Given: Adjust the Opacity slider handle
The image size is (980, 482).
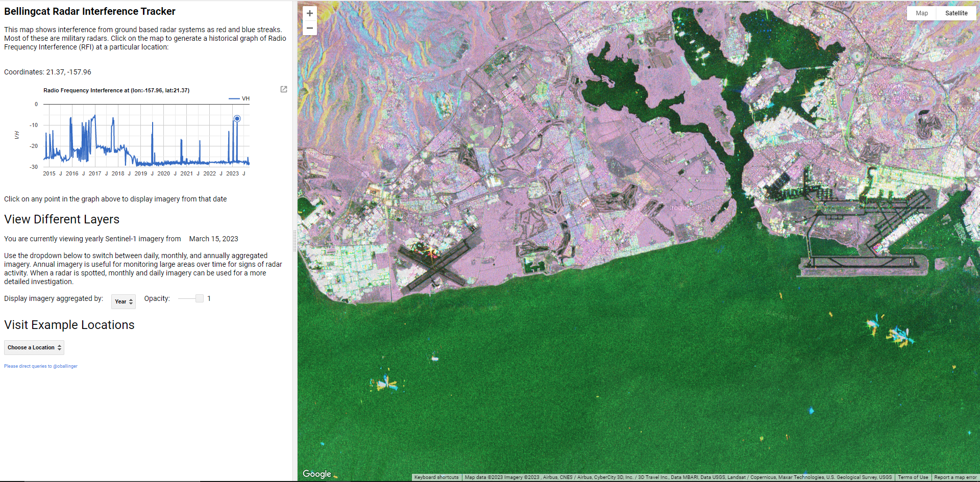Looking at the screenshot, I should pyautogui.click(x=200, y=298).
